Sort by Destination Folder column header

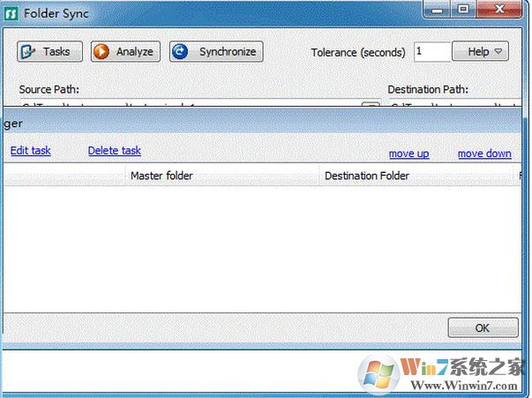click(416, 176)
